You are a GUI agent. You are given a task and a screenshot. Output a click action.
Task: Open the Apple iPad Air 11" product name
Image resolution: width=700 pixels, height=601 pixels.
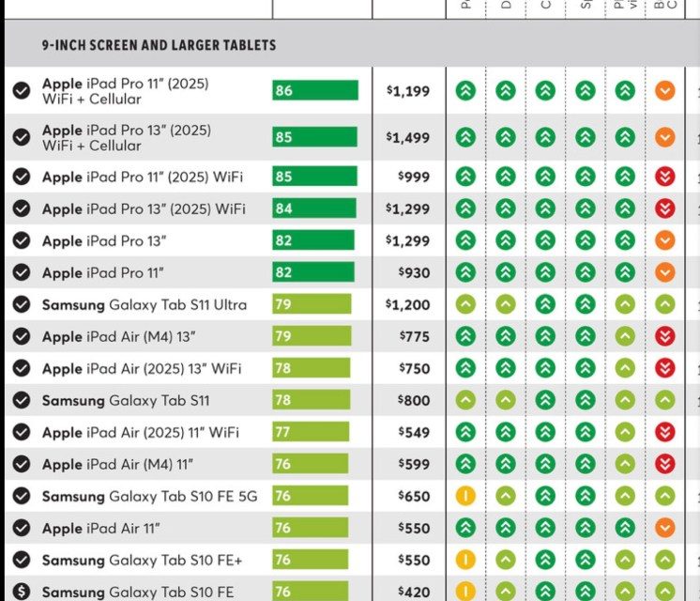click(101, 528)
